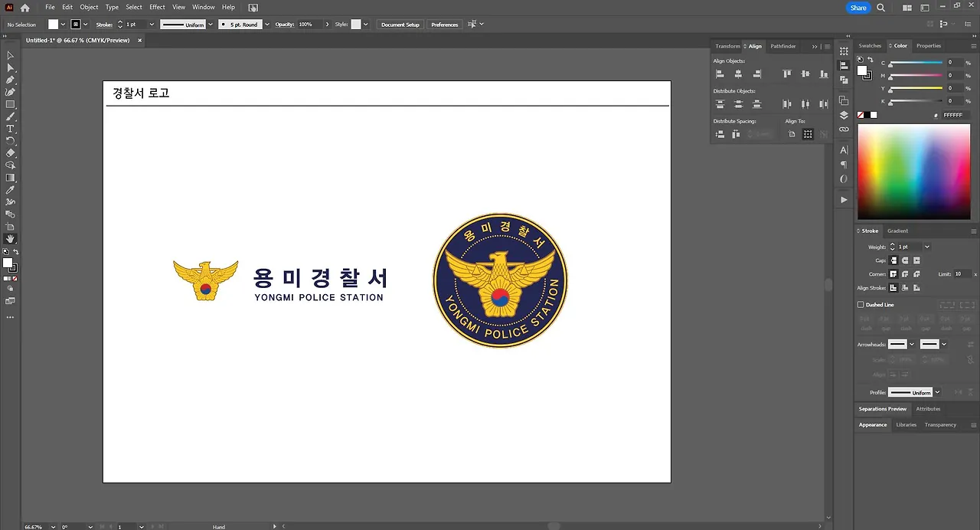
Task: Switch to the Pathfinder tab
Action: 783,46
